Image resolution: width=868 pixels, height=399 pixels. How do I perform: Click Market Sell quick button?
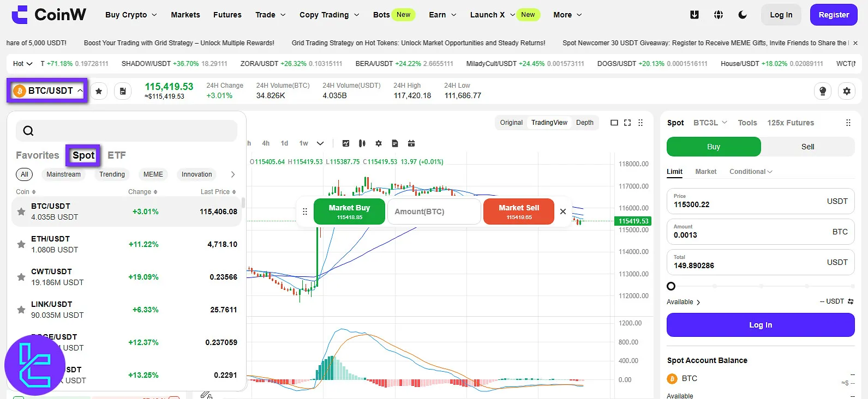coord(519,211)
